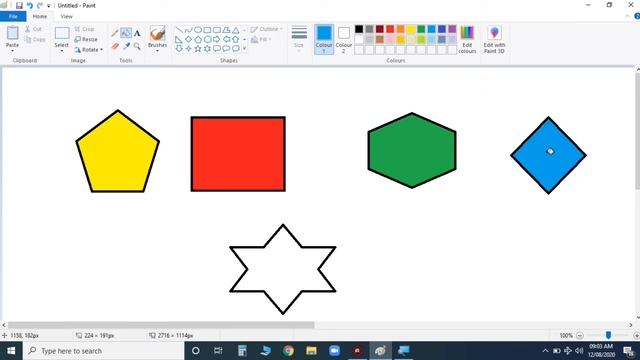
Task: Select the Magnifier tool
Action: [137, 47]
